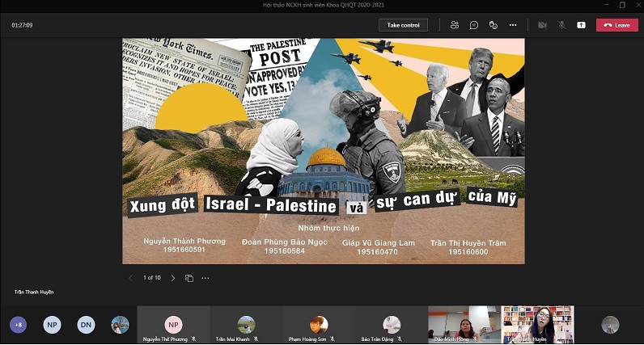The height and width of the screenshot is (345, 644).
Task: Show the participants panel
Action: (x=455, y=25)
